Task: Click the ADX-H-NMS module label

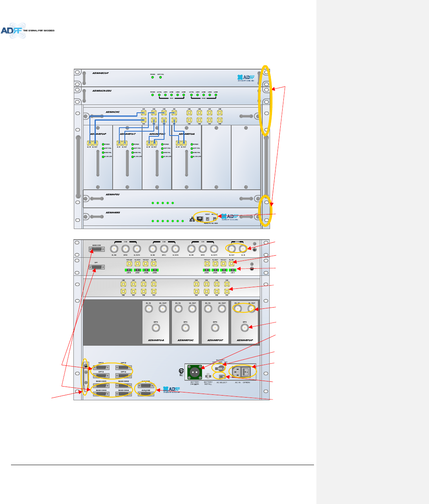Action: click(x=113, y=213)
